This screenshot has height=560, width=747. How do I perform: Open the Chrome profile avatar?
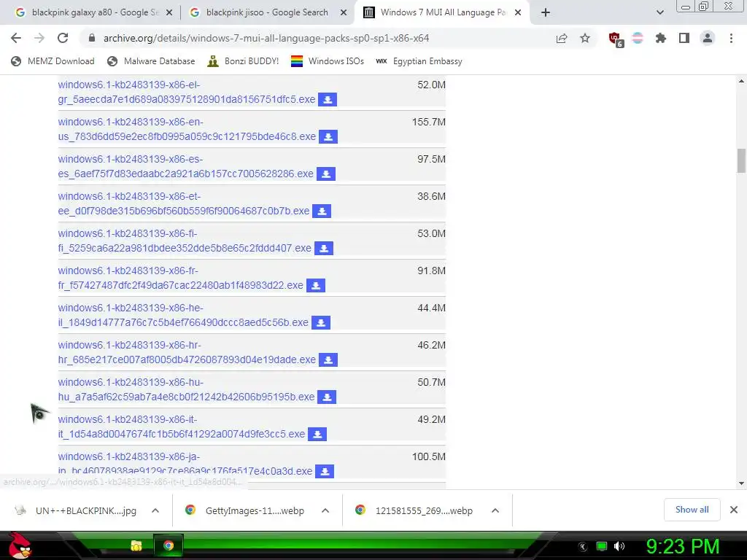[708, 38]
